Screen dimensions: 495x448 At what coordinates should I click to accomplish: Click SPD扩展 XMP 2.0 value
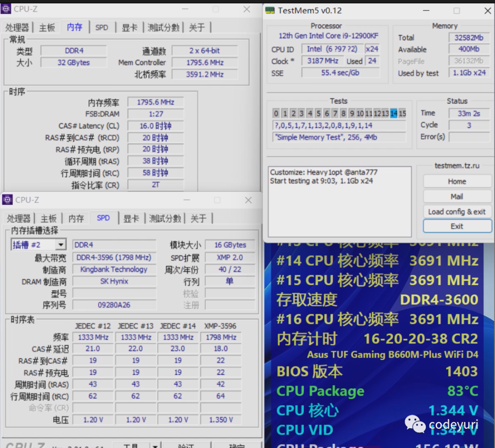[x=230, y=257]
